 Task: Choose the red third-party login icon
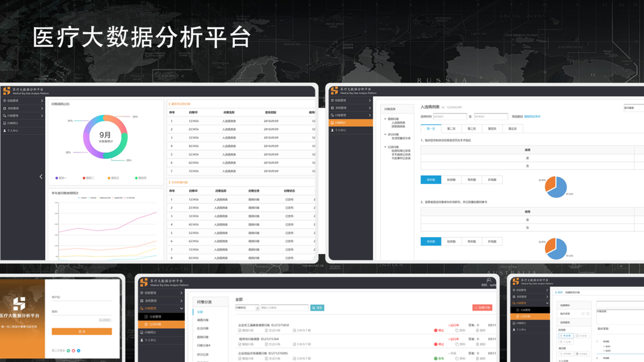click(x=74, y=351)
